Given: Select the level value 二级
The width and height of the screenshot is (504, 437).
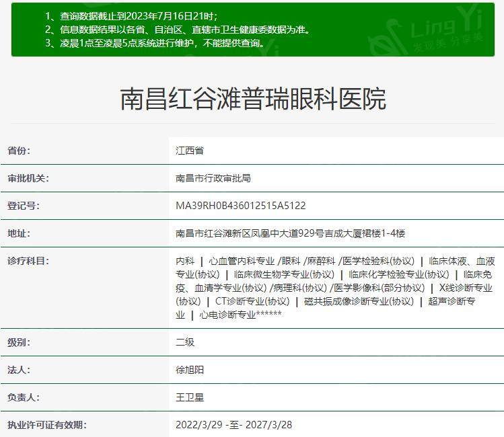Looking at the screenshot, I should click(x=185, y=342).
